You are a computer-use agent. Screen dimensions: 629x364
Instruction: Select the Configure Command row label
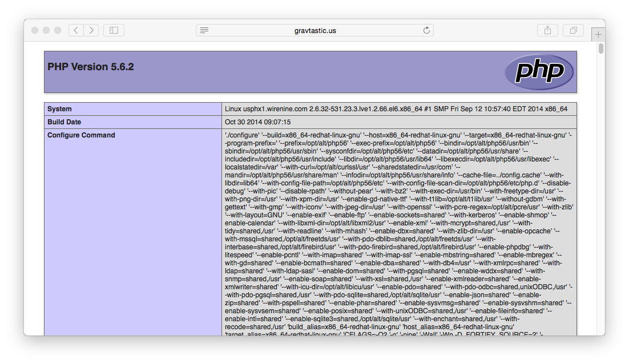coord(81,135)
